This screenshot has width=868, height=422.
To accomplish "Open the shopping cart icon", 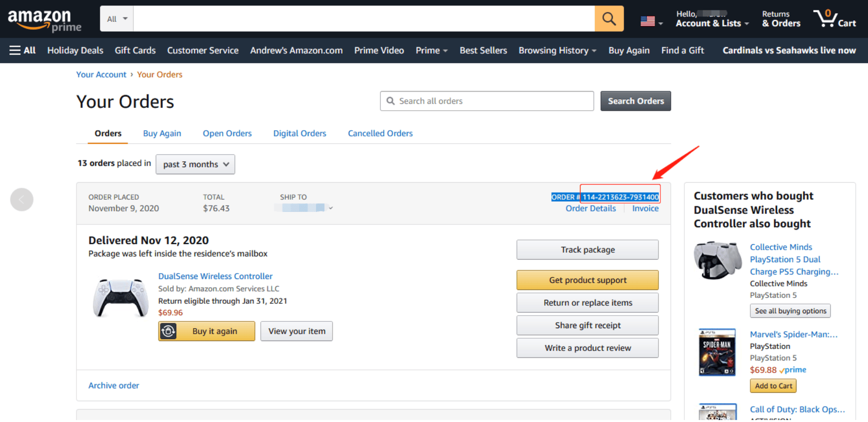I will coord(834,19).
